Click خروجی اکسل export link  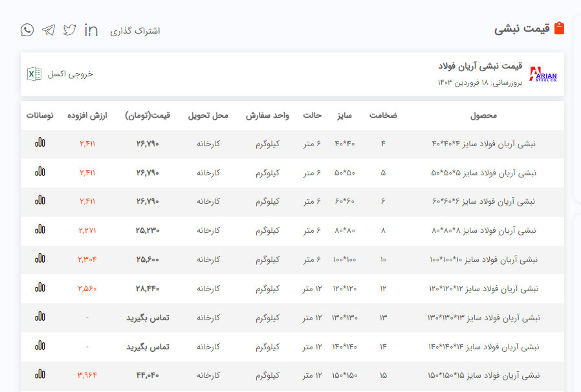[70, 74]
